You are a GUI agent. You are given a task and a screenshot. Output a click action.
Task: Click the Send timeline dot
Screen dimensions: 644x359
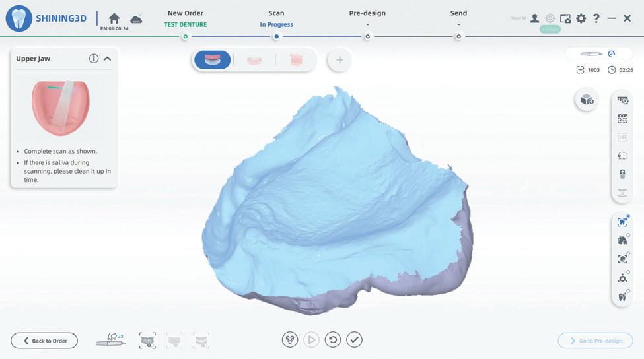[458, 36]
